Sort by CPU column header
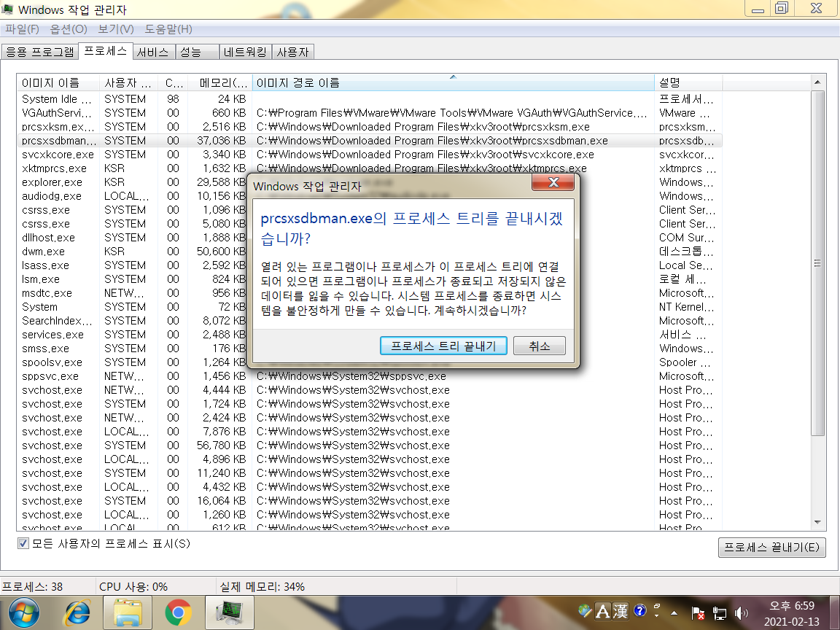This screenshot has width=840, height=630. 173,83
